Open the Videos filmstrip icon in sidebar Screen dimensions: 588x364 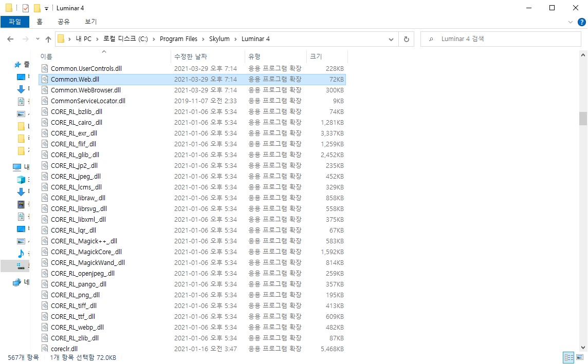pyautogui.click(x=21, y=204)
